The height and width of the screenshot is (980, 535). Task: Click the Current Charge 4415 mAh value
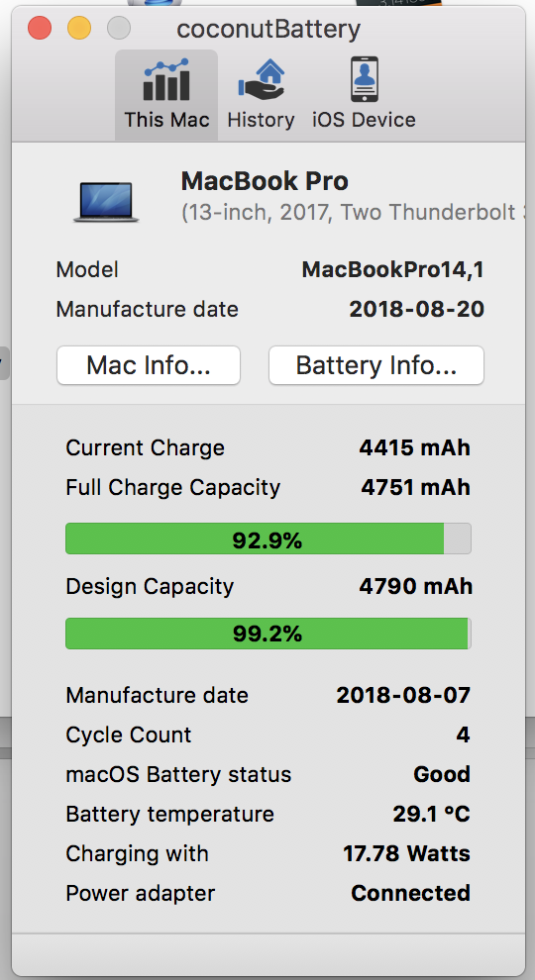pos(415,448)
